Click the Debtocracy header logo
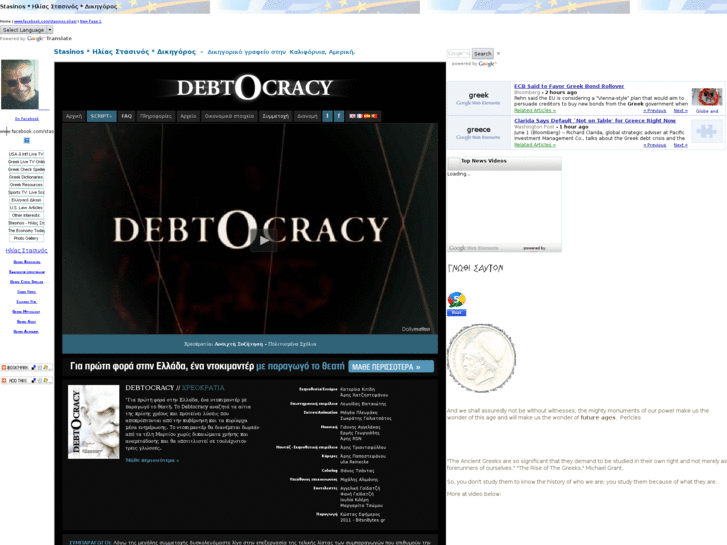 pos(255,88)
